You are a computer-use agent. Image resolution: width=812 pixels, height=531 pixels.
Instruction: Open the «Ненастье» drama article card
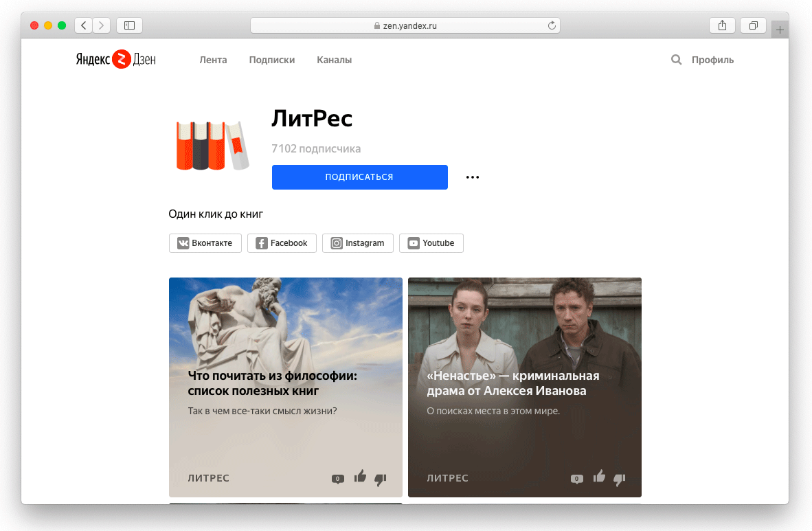525,387
